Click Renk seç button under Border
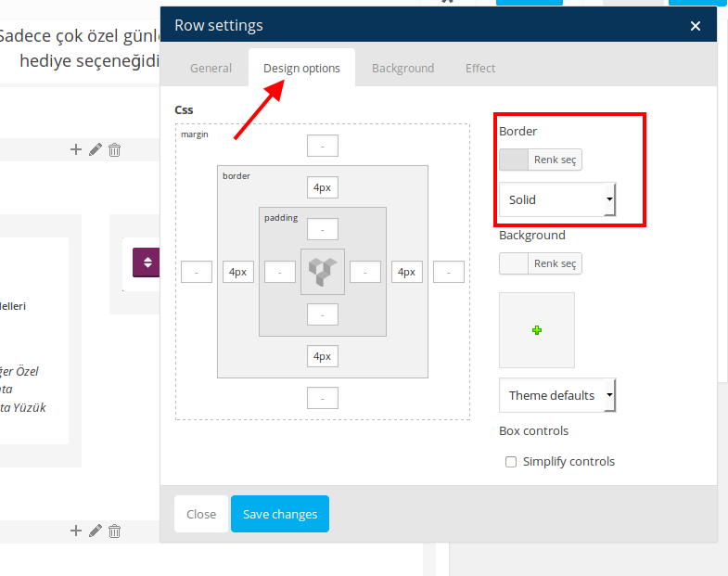Screen dimensions: 728x576 click(555, 160)
